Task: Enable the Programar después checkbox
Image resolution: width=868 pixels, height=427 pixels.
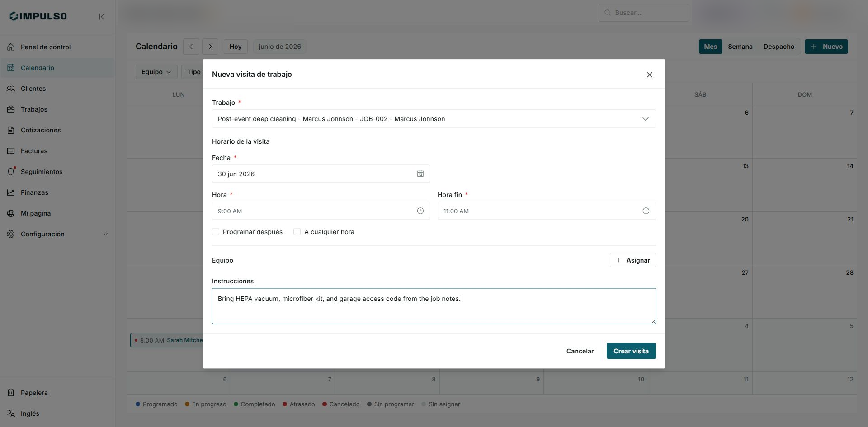Action: [216, 232]
